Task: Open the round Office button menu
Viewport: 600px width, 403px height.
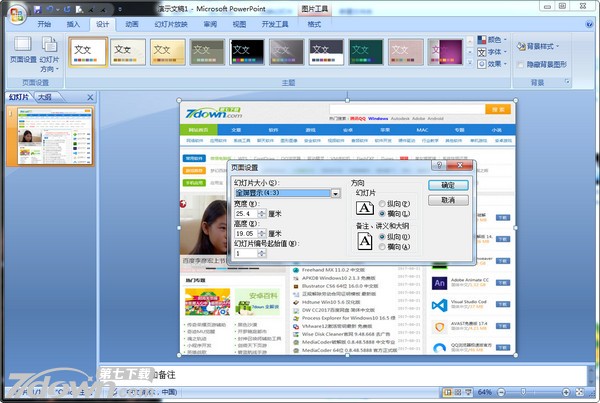Action: pyautogui.click(x=17, y=15)
